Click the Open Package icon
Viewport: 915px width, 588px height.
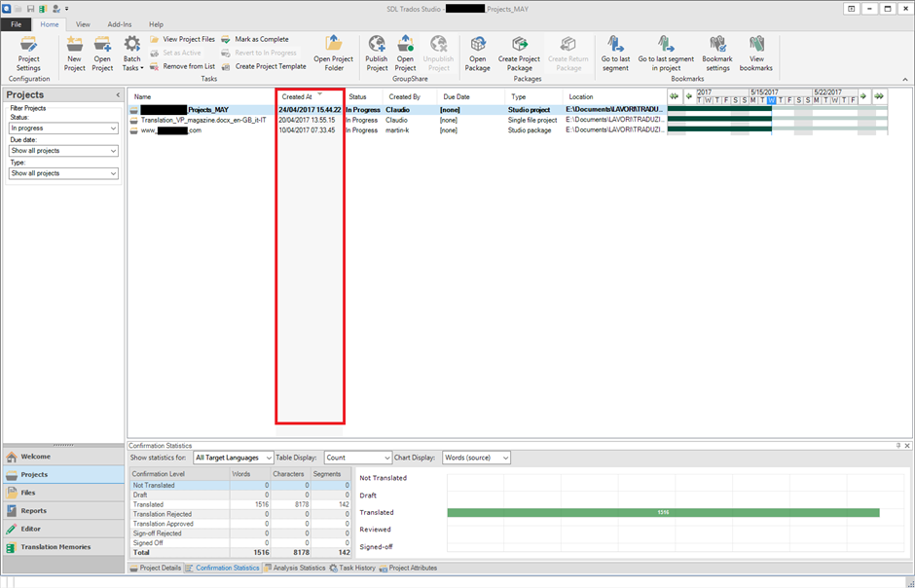[477, 54]
